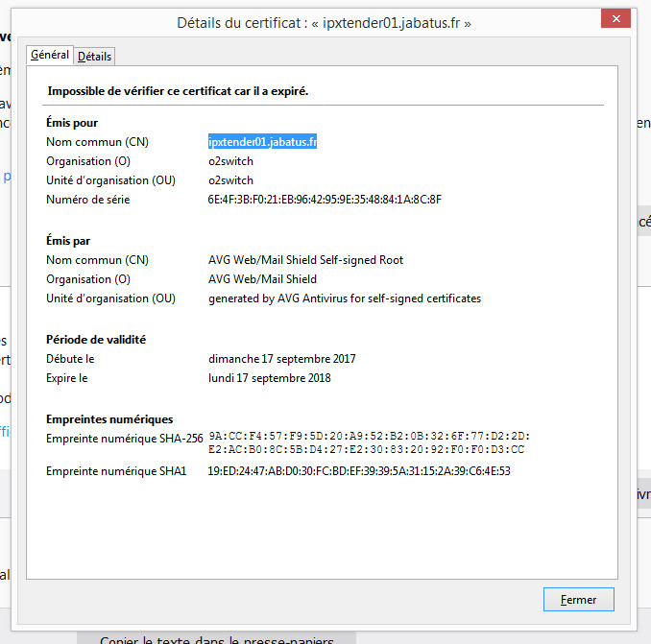Click the dialog title Détails du certificat

point(324,23)
